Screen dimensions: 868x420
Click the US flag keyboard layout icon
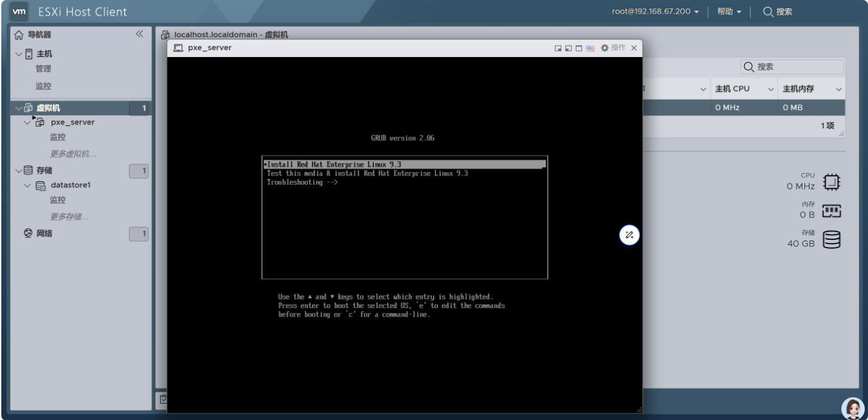[590, 48]
